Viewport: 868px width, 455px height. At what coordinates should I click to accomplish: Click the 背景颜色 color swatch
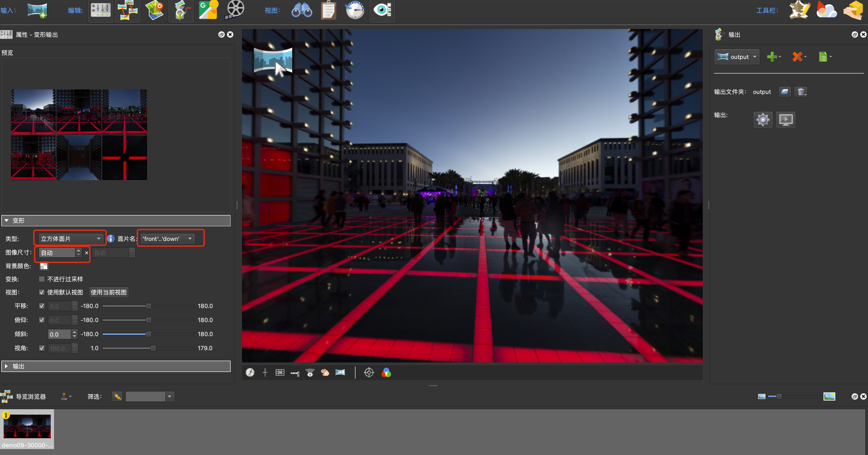[x=44, y=266]
